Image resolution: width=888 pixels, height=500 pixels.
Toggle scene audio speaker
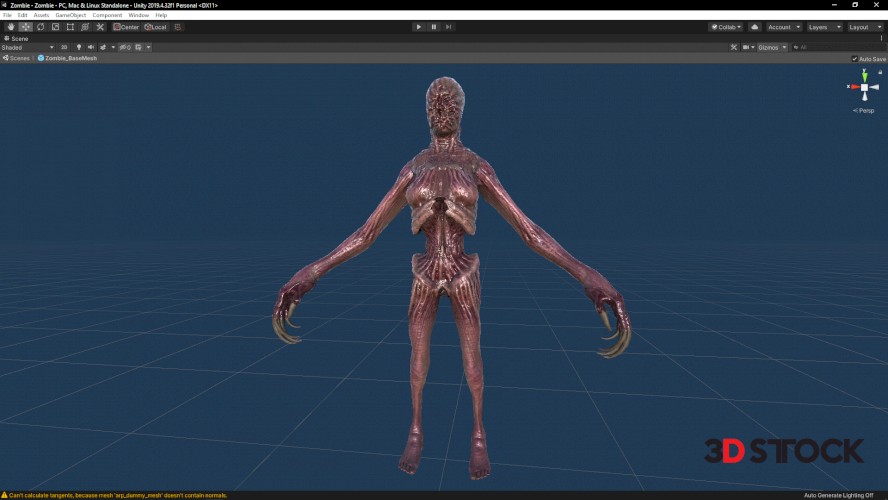91,48
